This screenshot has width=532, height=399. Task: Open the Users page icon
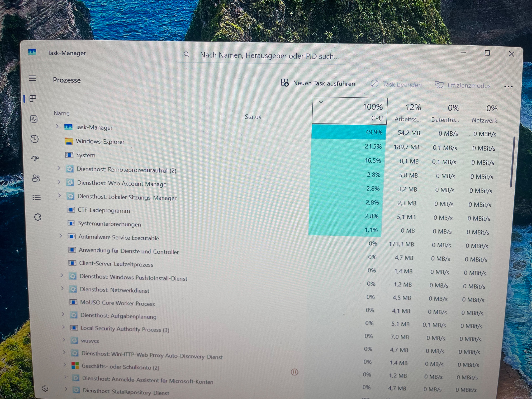click(36, 178)
